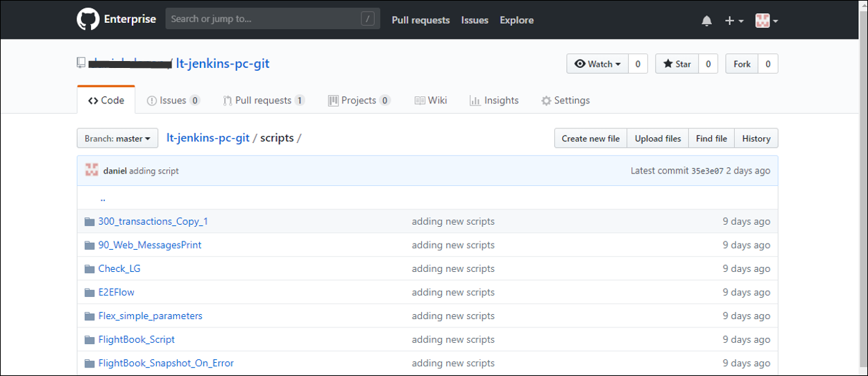Open the commit hash 35e3e07 link
868x376 pixels.
click(707, 171)
